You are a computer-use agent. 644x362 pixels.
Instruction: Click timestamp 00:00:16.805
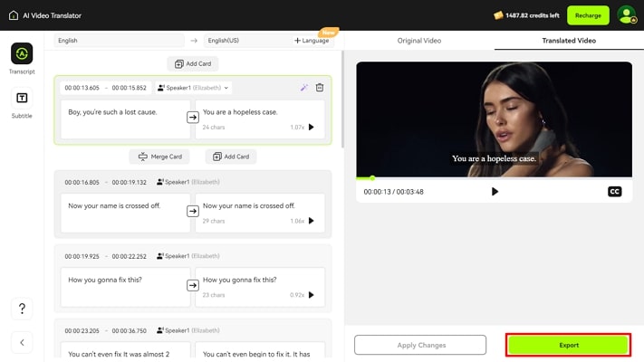click(82, 182)
